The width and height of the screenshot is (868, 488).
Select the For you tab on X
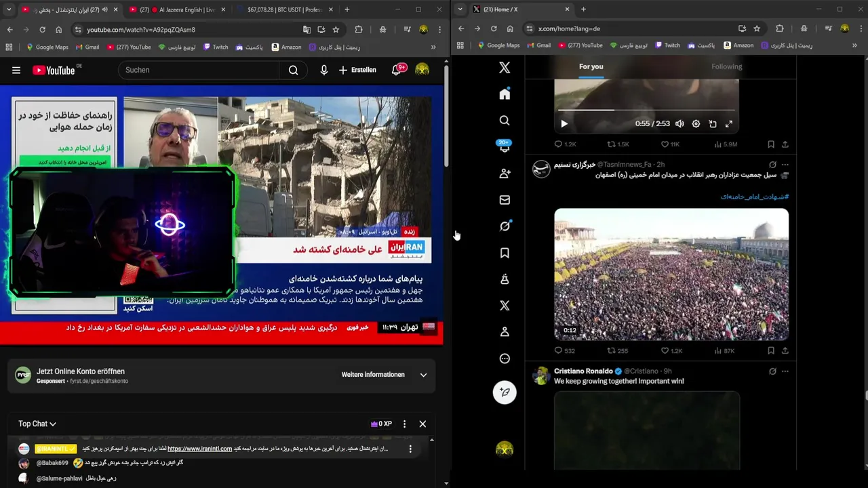(591, 66)
